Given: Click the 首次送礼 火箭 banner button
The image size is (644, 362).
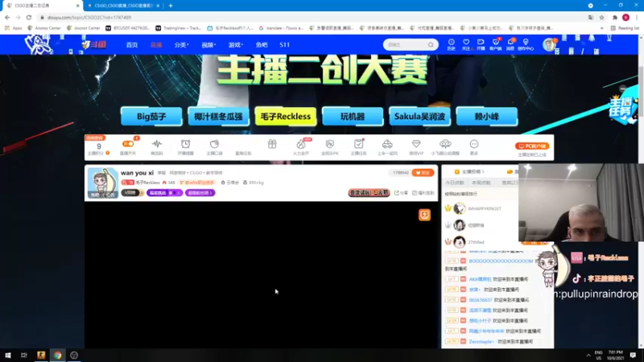Looking at the screenshot, I should click(369, 192).
